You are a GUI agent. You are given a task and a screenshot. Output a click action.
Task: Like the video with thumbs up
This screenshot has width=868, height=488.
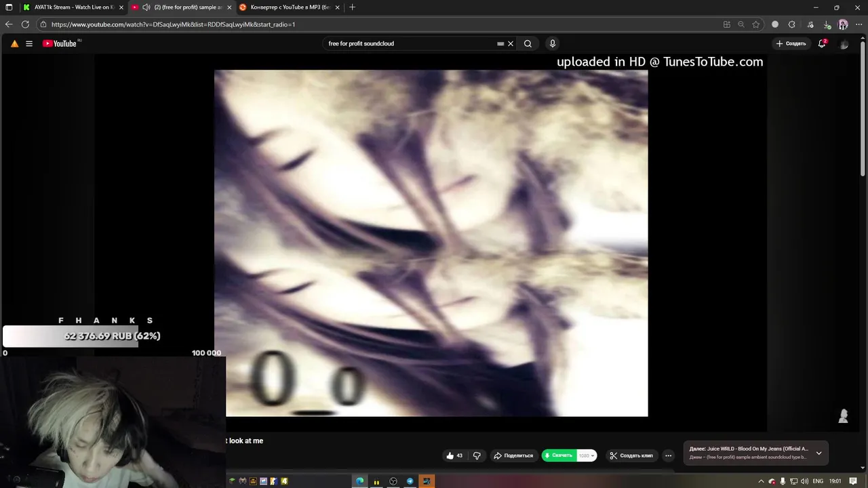(x=454, y=455)
